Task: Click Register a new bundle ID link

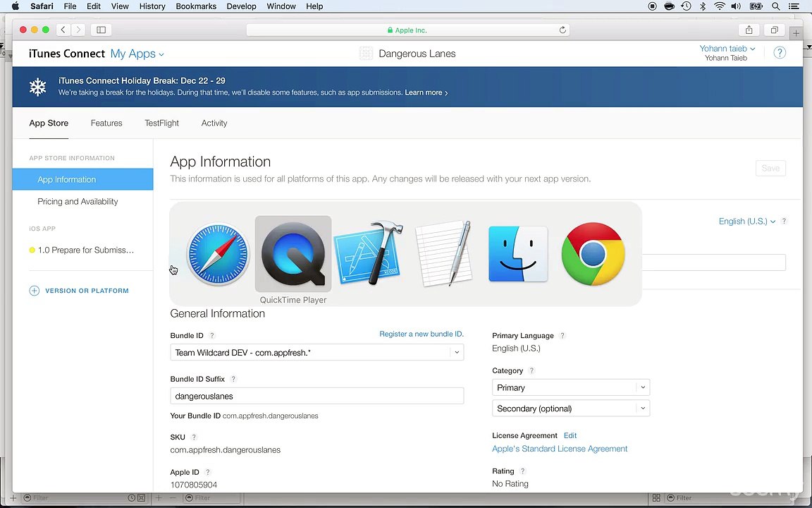Action: coord(422,334)
